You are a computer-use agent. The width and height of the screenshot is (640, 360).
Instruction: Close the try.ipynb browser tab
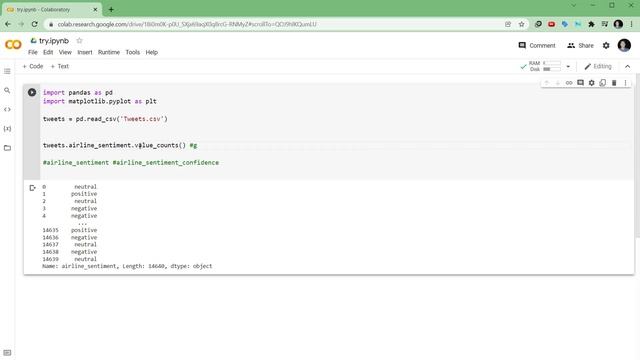[x=96, y=9]
